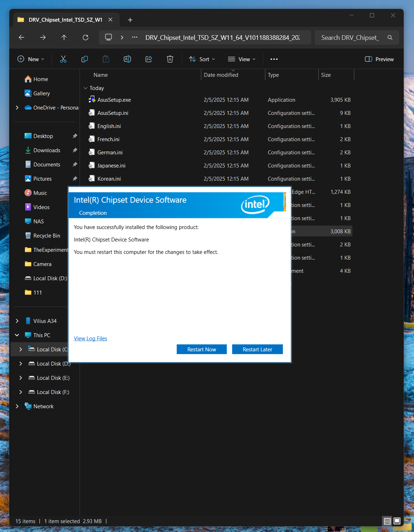Select the French.ini file
414x532 pixels.
108,139
